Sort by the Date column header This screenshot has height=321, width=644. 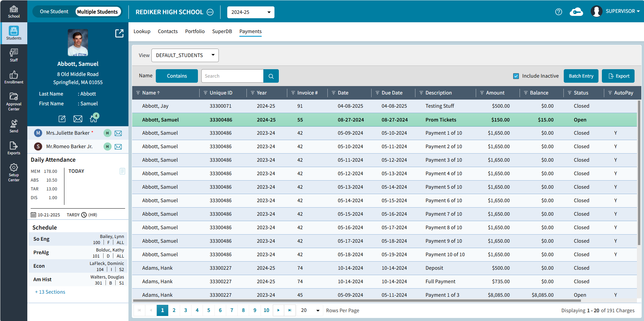point(343,93)
